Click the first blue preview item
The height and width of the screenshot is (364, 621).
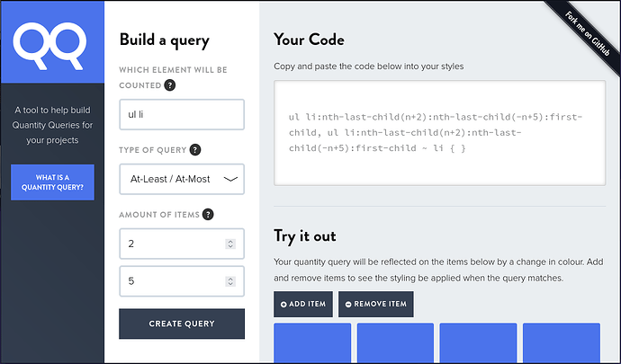click(312, 344)
